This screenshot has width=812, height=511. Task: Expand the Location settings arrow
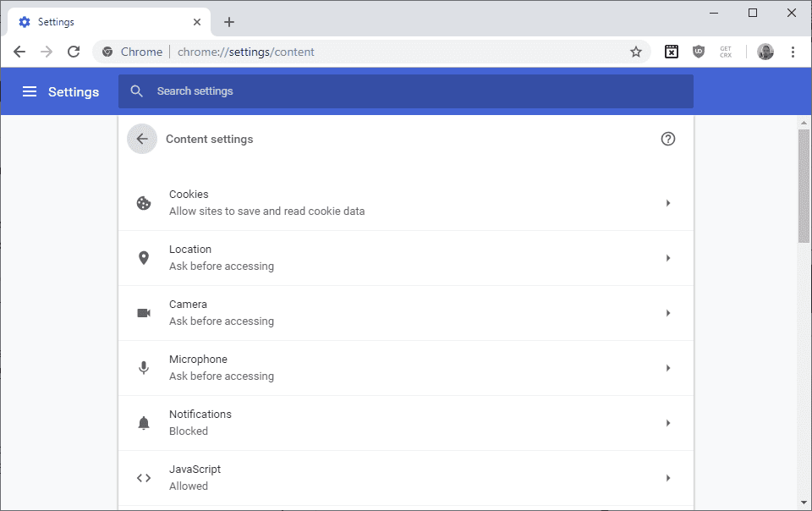click(x=668, y=258)
